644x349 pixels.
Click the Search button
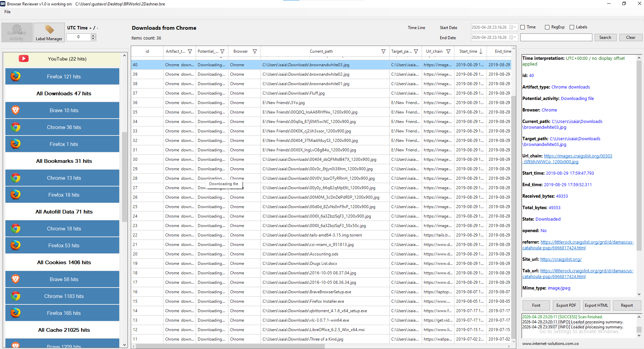[605, 38]
